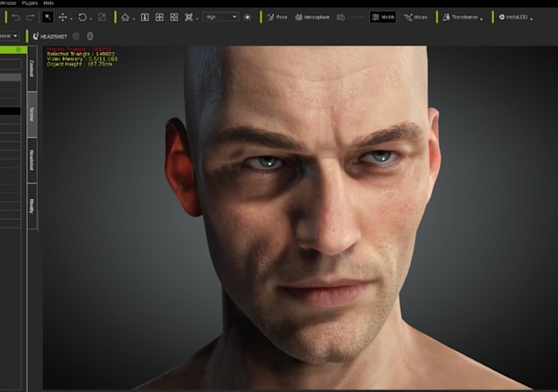Image resolution: width=558 pixels, height=392 pixels.
Task: Click the framed cross view icon
Action: 174,17
